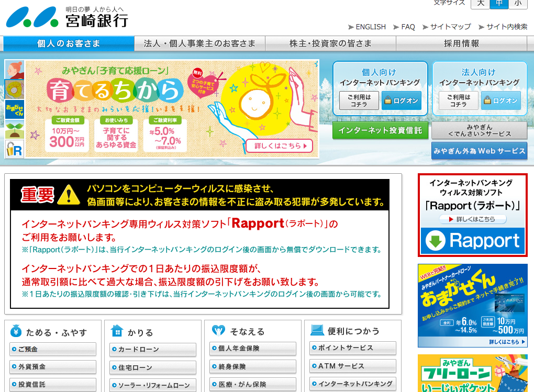The width and height of the screenshot is (534, 392).
Task: Click the red Rapport notice text
Action: tap(180, 230)
